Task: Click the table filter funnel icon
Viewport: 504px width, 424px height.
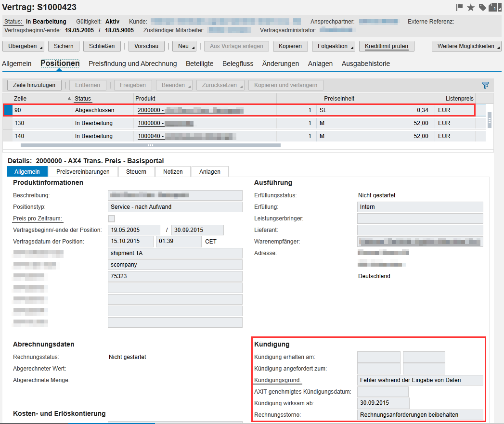Action: [485, 85]
